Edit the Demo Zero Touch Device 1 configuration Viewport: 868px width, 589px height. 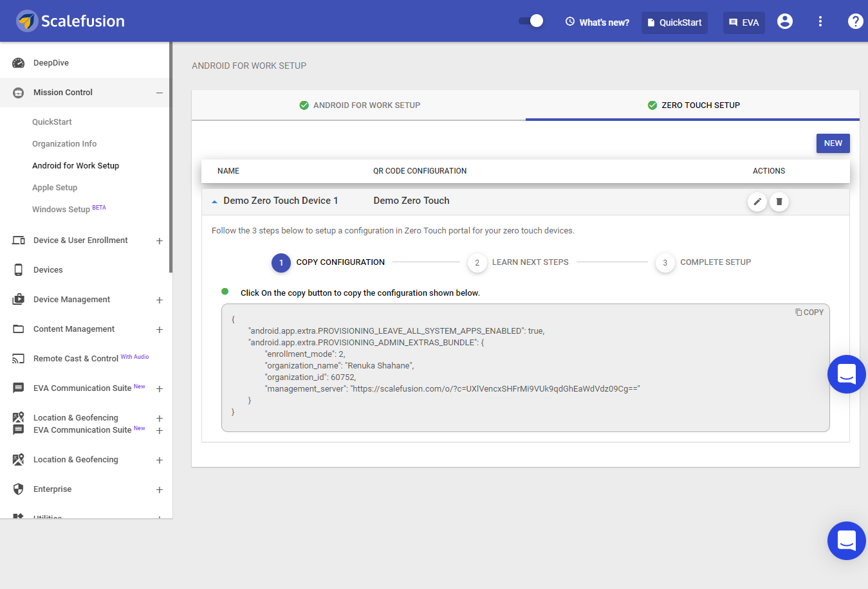[x=757, y=201]
